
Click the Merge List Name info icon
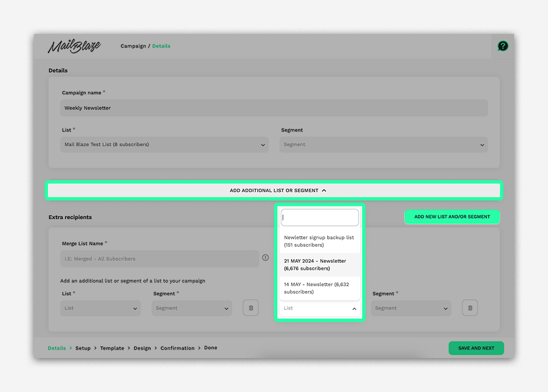(266, 258)
